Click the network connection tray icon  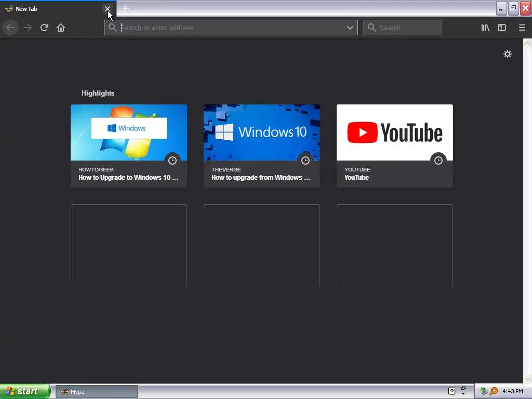484,391
